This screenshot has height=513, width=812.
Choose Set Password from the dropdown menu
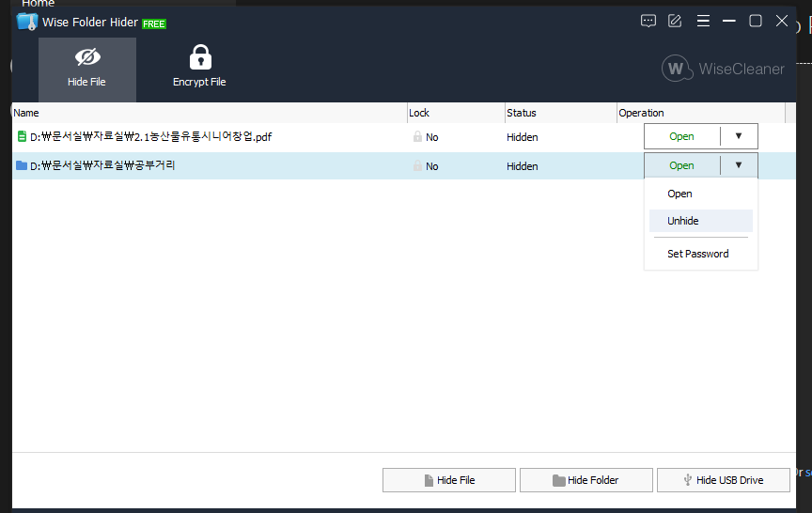(701, 254)
